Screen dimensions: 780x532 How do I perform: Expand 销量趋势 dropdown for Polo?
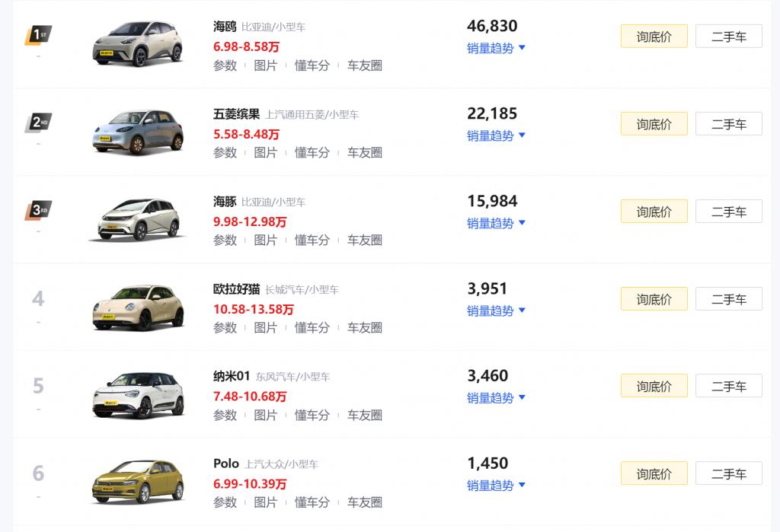pos(496,485)
